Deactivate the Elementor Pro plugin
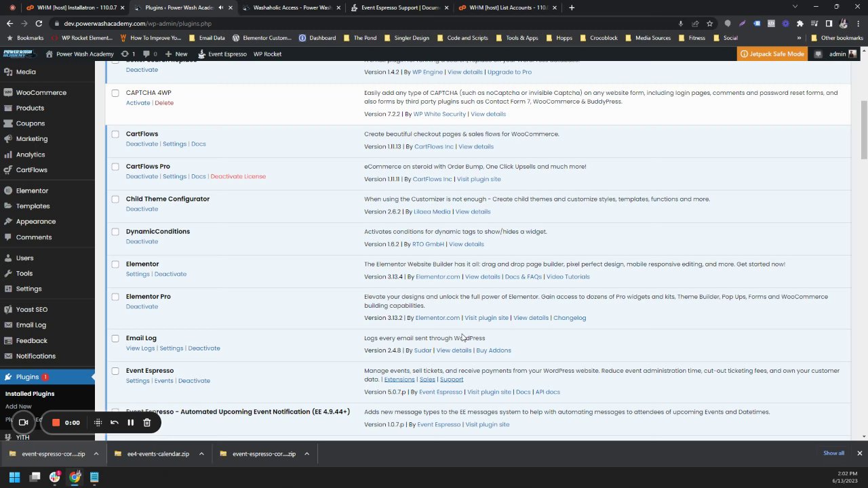The width and height of the screenshot is (868, 488). coord(142,306)
